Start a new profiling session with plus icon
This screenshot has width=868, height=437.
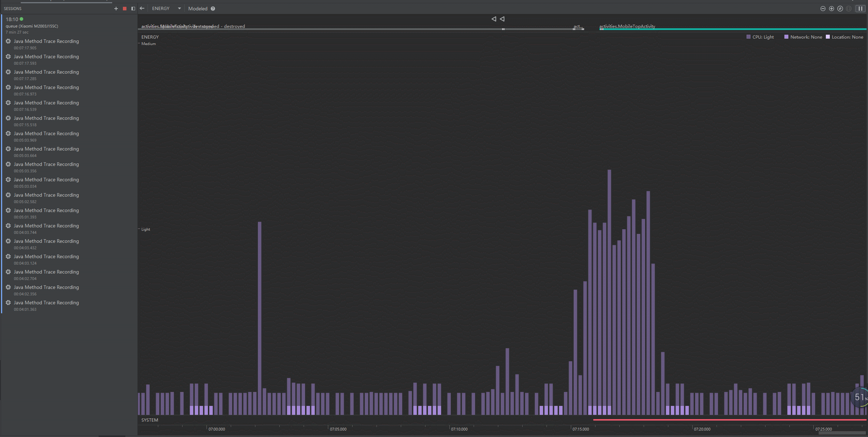coord(116,9)
